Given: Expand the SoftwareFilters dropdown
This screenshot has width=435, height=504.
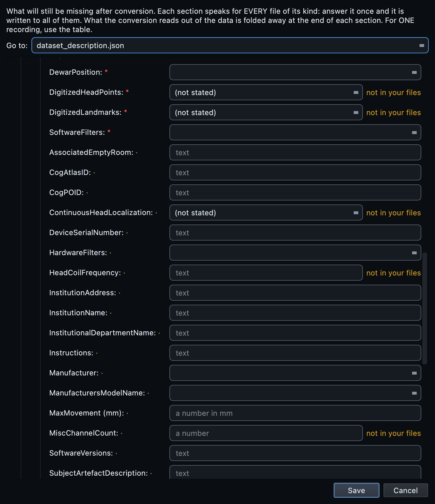Looking at the screenshot, I should coord(295,132).
